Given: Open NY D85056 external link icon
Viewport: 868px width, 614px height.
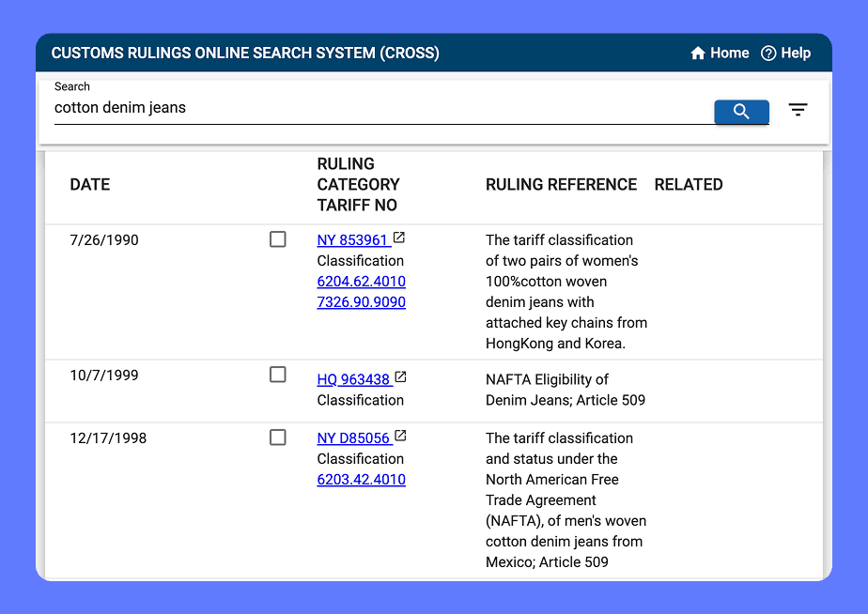Looking at the screenshot, I should [400, 437].
